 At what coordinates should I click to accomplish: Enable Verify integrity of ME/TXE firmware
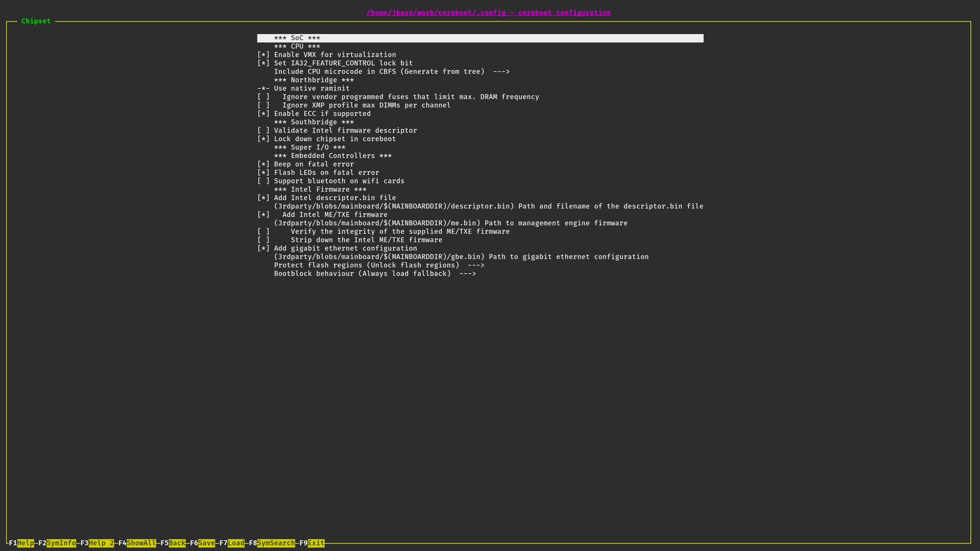point(263,231)
